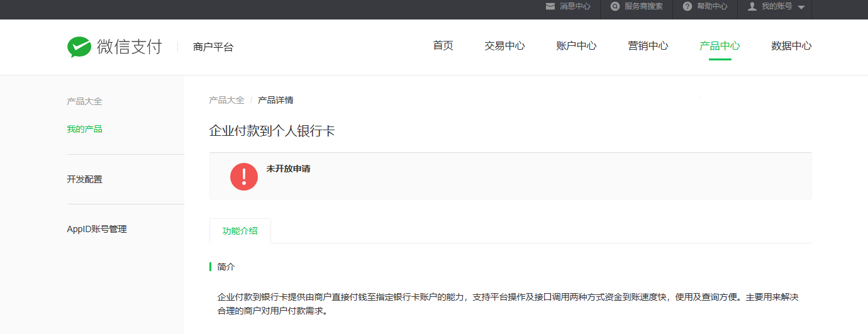Click the 简介 section heading

[x=226, y=267]
